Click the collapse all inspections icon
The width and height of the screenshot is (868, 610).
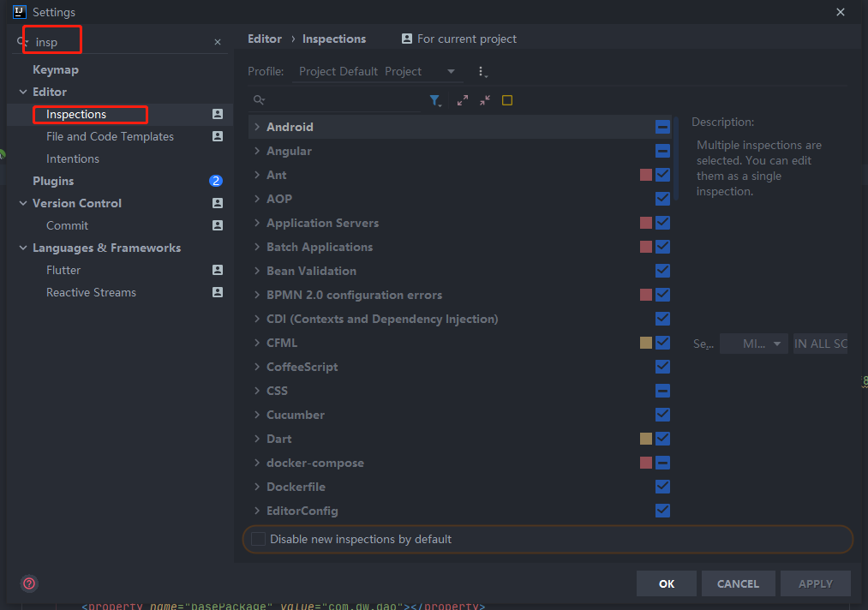[485, 100]
